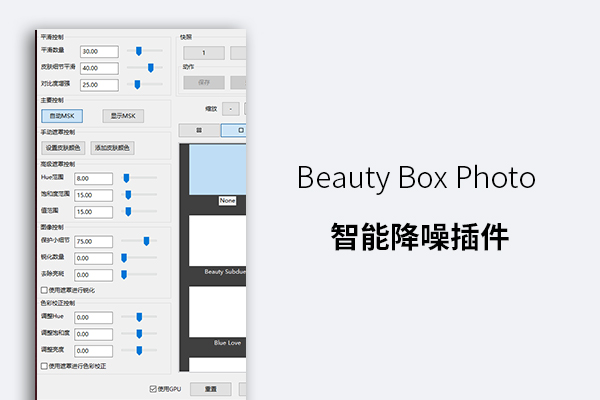
Task: Click the 调整亮度 value field
Action: point(94,351)
